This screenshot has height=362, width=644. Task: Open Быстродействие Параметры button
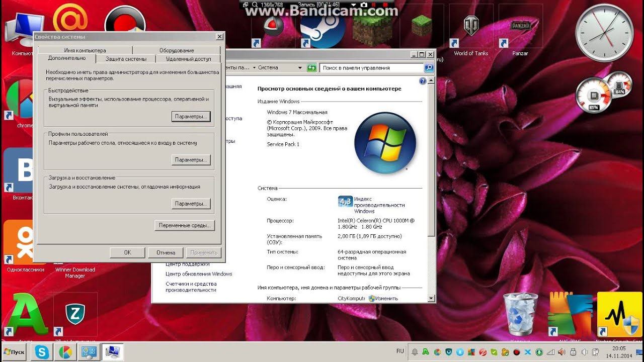click(x=190, y=117)
